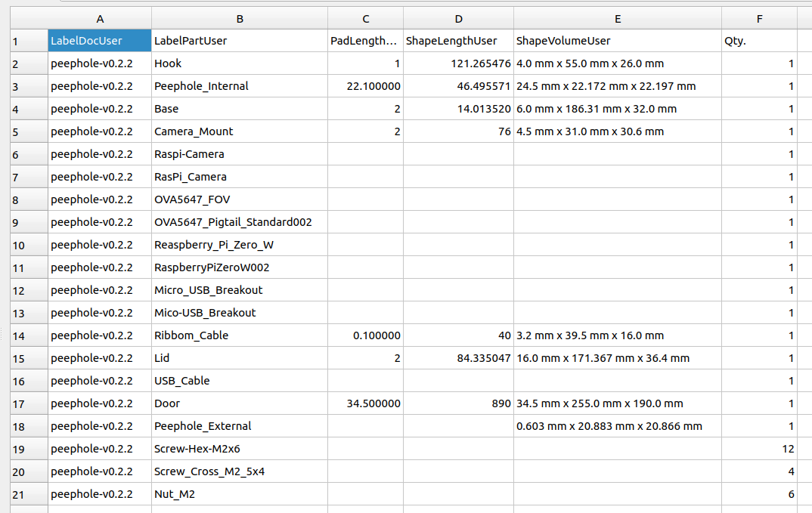Select the Screw_Cross_M2_5x4 cell
The image size is (812, 513).
tap(240, 471)
